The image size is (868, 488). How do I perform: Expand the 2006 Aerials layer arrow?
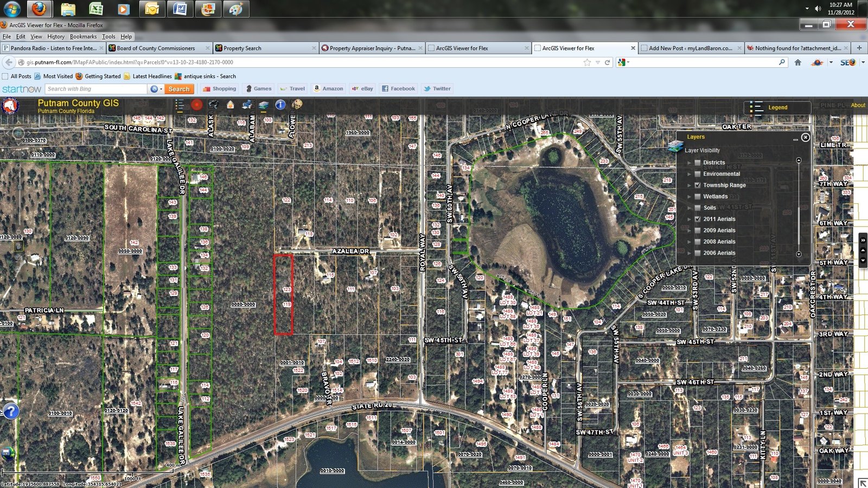point(690,253)
